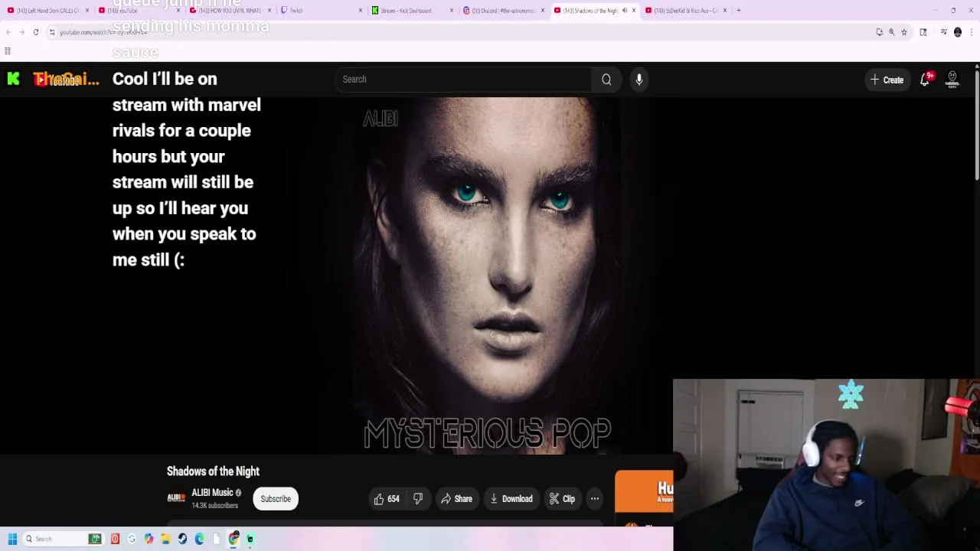Open the browser apps grid shortcut

click(x=8, y=51)
